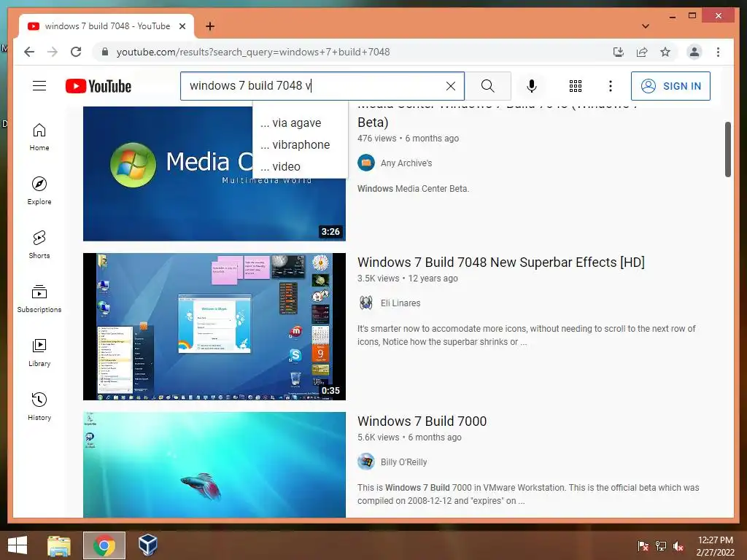
Task: Click the Eli Linares channel avatar
Action: (x=366, y=303)
